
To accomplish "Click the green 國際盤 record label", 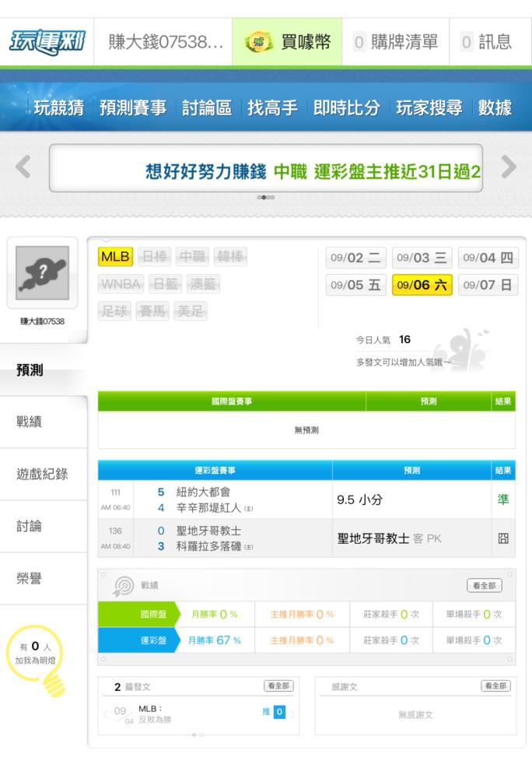I will 138,615.
